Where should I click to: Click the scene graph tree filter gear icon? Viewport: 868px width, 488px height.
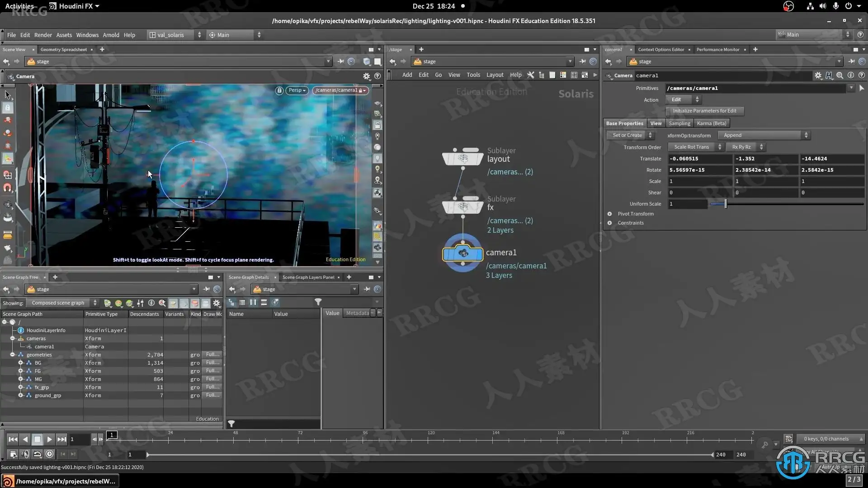(x=217, y=303)
